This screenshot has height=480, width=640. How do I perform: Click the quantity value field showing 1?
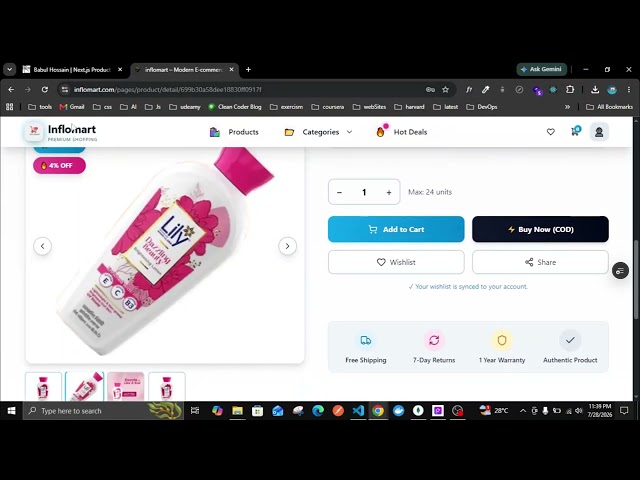click(364, 192)
